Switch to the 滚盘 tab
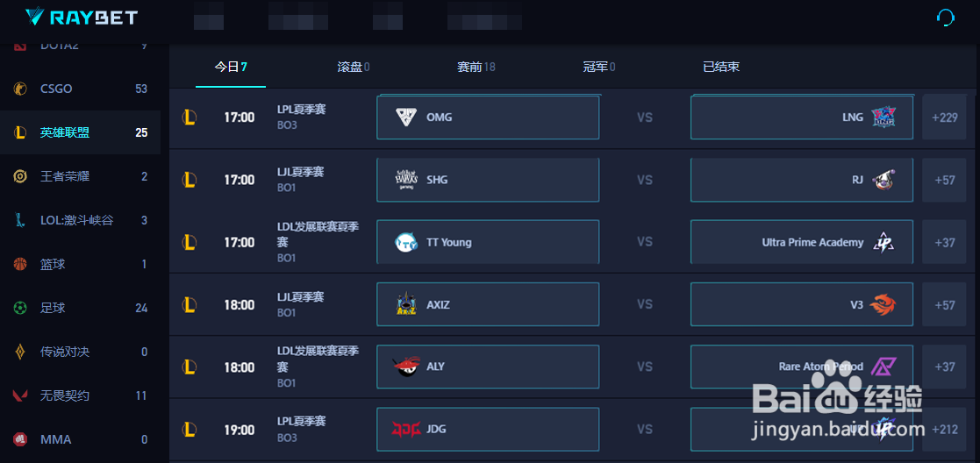The width and height of the screenshot is (980, 463). (353, 67)
